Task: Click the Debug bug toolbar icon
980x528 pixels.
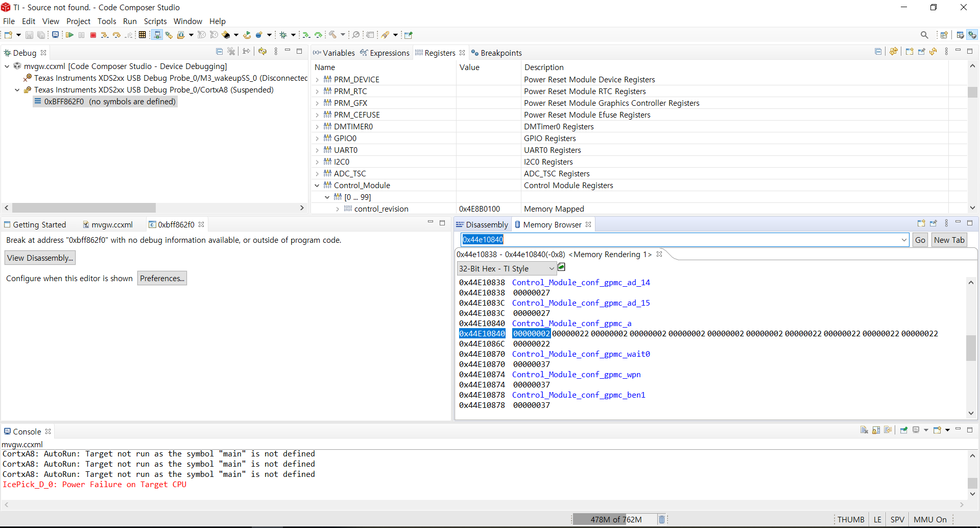Action: (x=283, y=35)
